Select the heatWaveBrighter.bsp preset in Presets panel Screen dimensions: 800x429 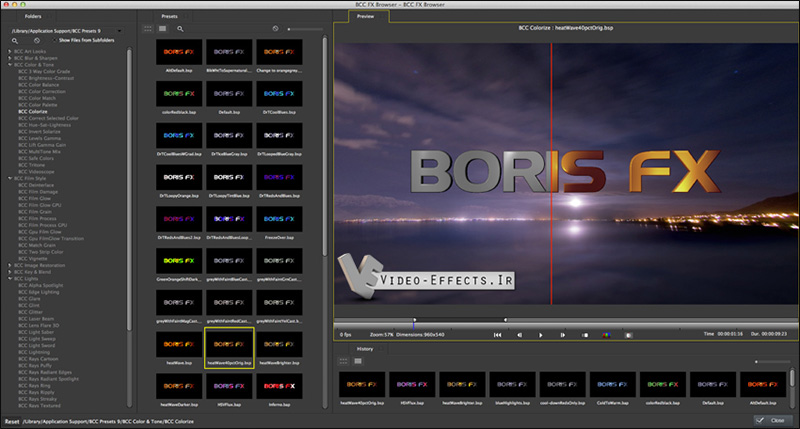(279, 344)
